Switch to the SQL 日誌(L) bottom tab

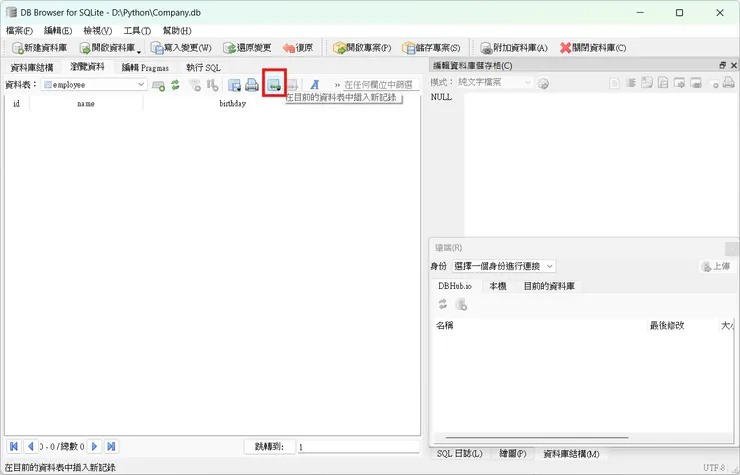(x=460, y=454)
